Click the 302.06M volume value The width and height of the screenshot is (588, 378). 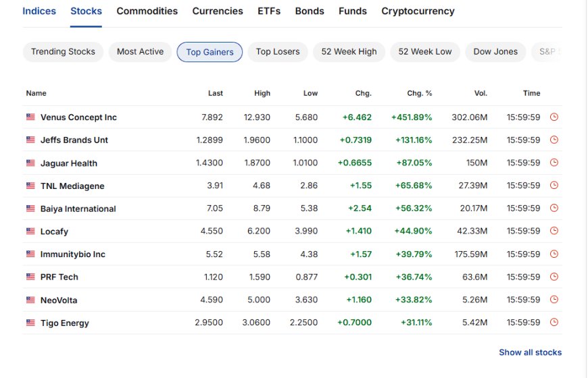pyautogui.click(x=470, y=117)
